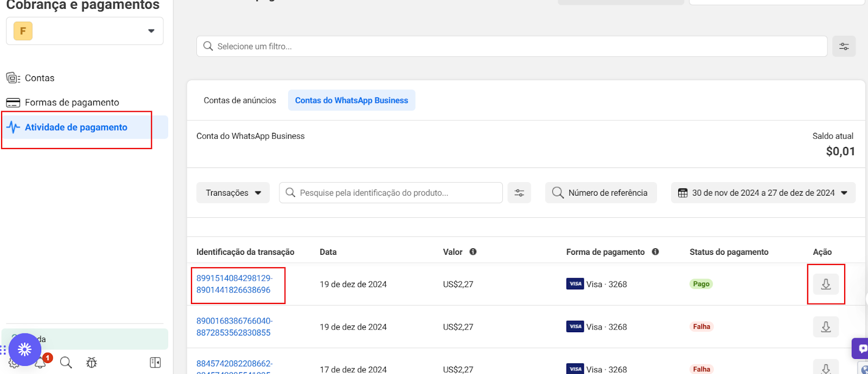The width and height of the screenshot is (868, 374).
Task: Expand the Transações dropdown
Action: coord(233,193)
